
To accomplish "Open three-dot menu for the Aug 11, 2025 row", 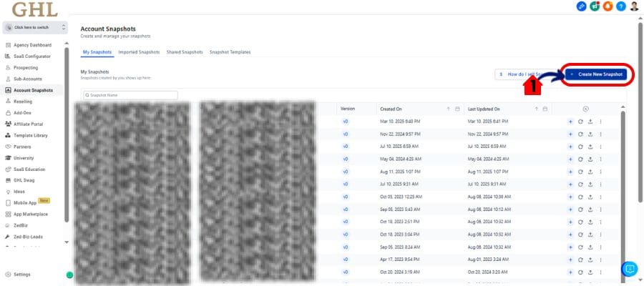I will click(x=600, y=172).
